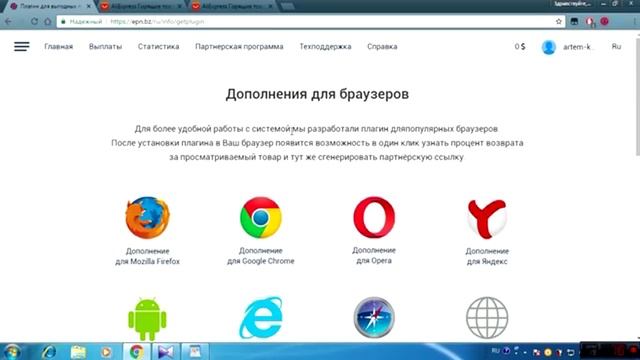640x360 pixels.
Task: Go to the Главная page
Action: click(x=59, y=47)
